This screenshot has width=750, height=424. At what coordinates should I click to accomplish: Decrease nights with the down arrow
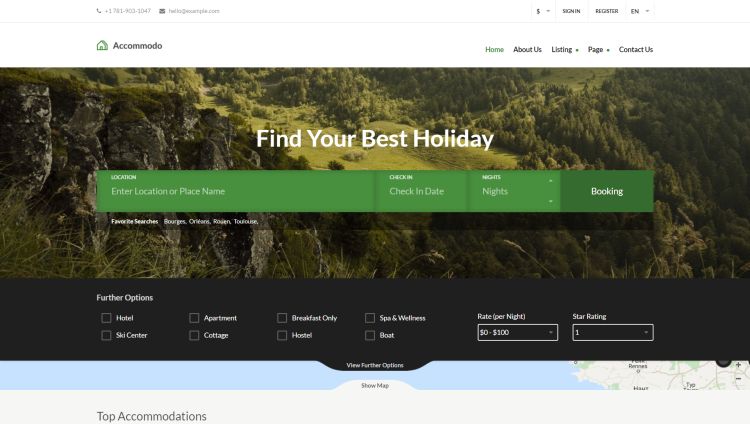pos(551,201)
